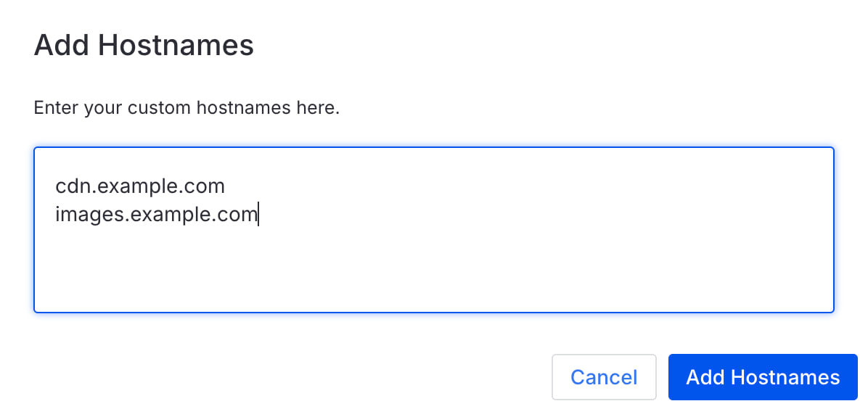Click the word 'here' in the description
This screenshot has height=409, width=868.
[319, 109]
